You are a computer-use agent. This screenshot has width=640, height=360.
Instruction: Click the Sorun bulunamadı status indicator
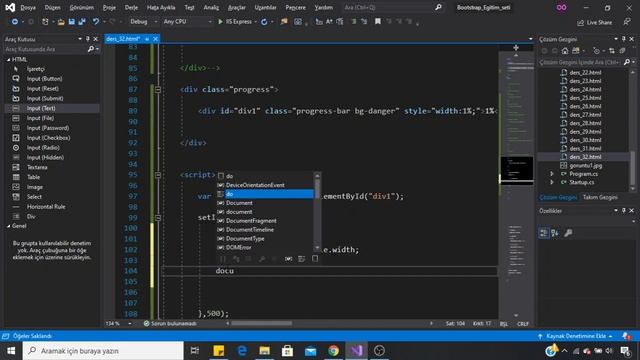(170, 324)
